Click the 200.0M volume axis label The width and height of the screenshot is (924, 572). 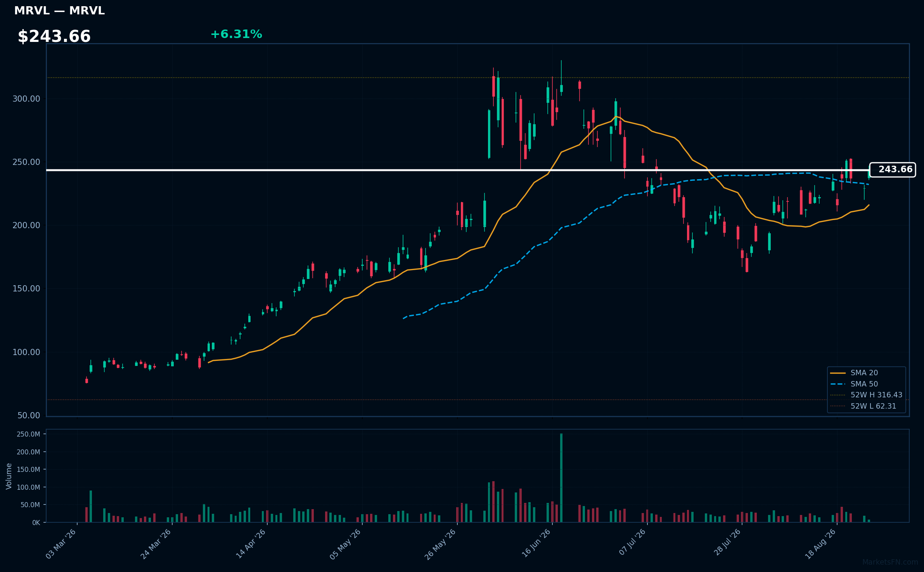pyautogui.click(x=28, y=452)
